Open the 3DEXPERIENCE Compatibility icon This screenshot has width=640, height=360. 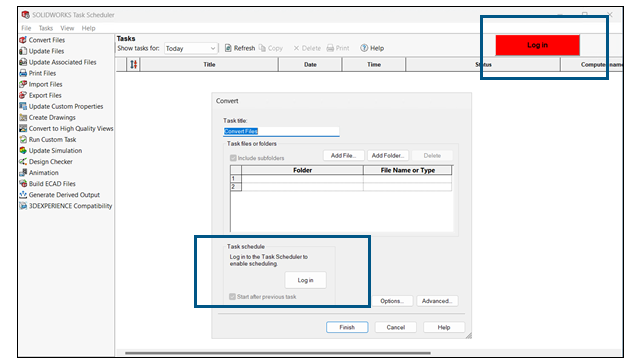[x=23, y=206]
